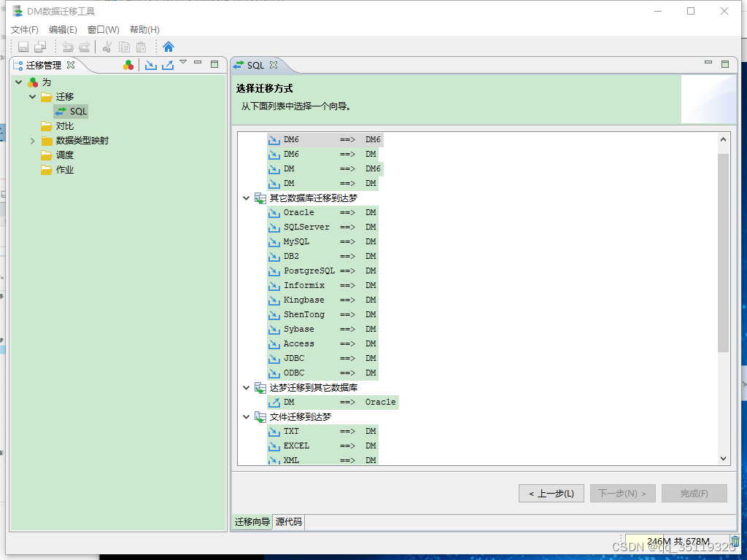The height and width of the screenshot is (560, 747).
Task: Open the 窗口(W) menu
Action: coord(104,29)
